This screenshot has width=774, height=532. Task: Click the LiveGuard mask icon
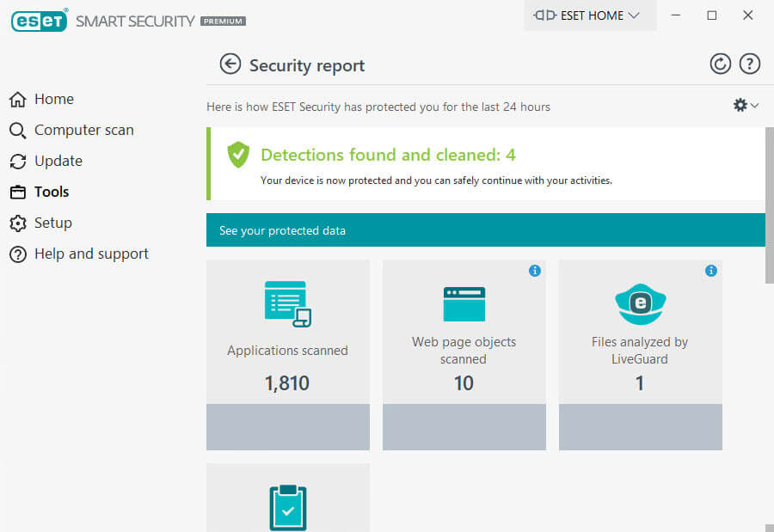(640, 303)
